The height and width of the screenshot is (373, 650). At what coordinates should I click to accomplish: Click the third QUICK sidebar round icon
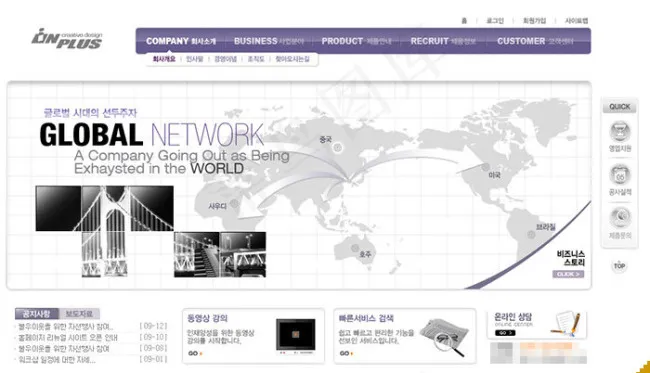[620, 218]
